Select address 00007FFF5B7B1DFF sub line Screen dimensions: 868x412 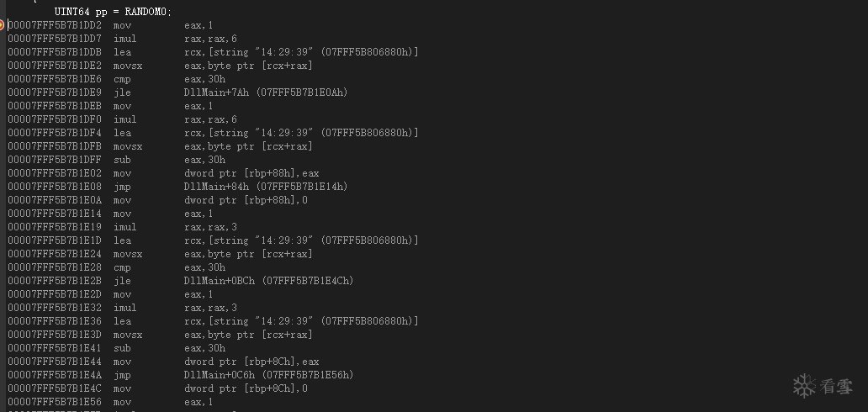coord(117,160)
